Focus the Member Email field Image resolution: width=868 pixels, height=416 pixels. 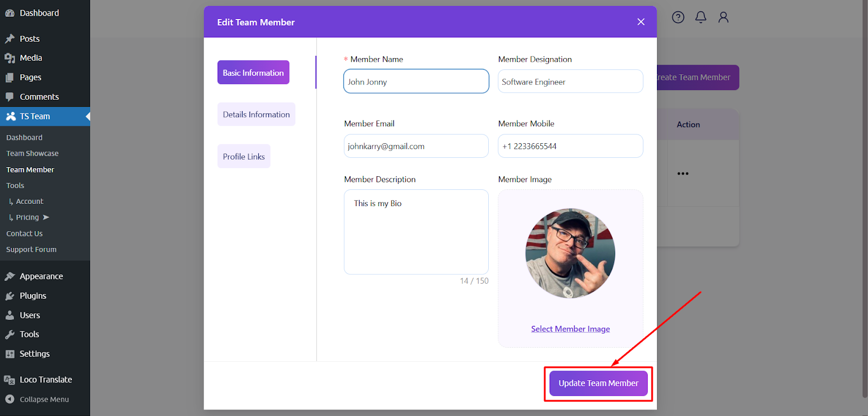coord(416,146)
